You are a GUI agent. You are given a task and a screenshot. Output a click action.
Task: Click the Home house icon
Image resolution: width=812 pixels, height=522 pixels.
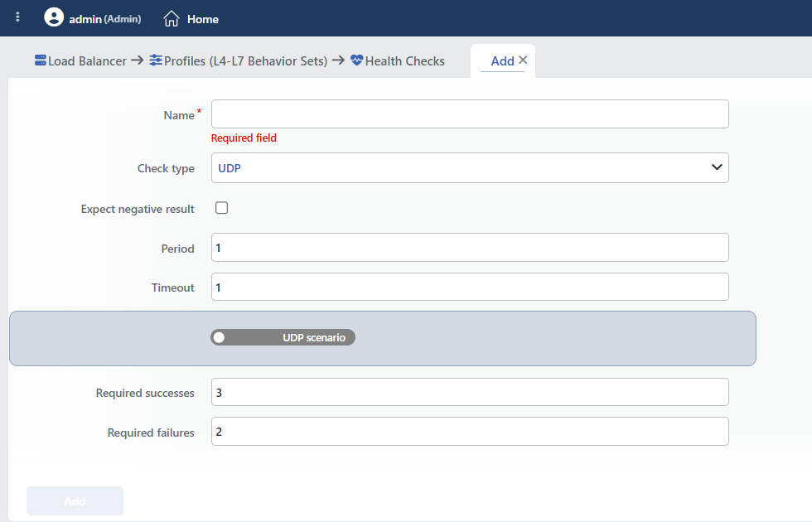pyautogui.click(x=172, y=18)
